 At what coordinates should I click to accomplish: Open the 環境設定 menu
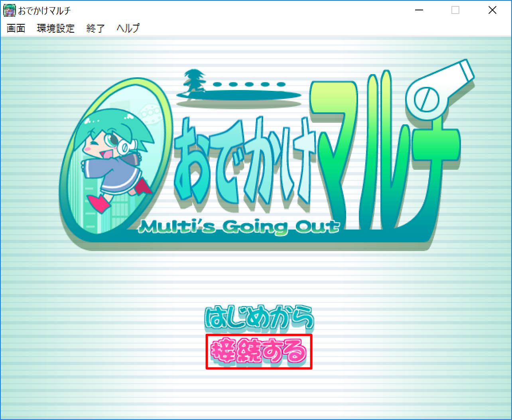click(x=56, y=28)
